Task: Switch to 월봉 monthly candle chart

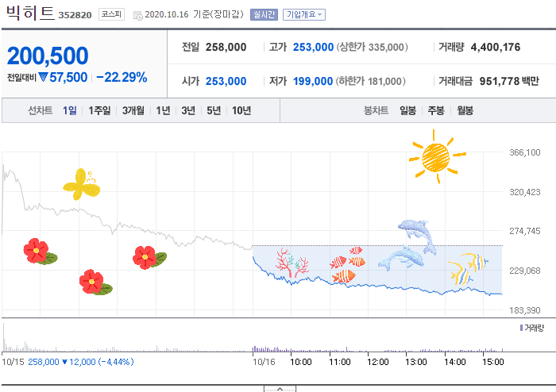Action: [x=465, y=111]
